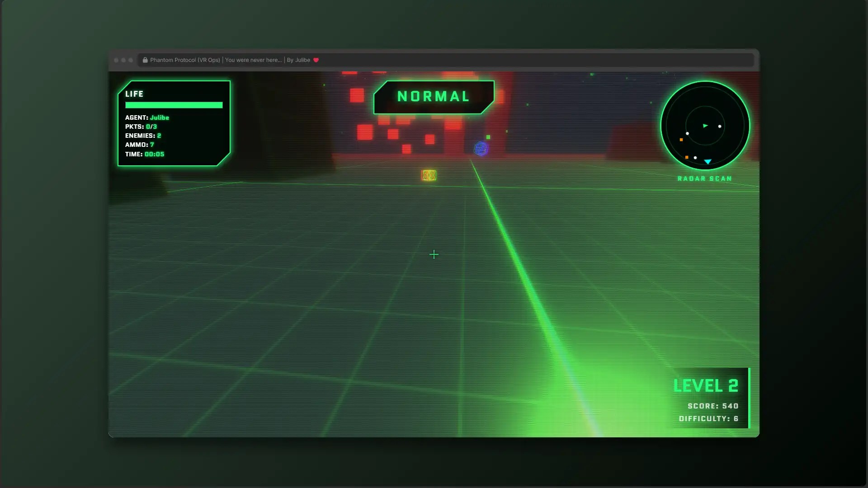This screenshot has height=488, width=868.
Task: Click the green LIFE health bar
Action: click(x=174, y=105)
